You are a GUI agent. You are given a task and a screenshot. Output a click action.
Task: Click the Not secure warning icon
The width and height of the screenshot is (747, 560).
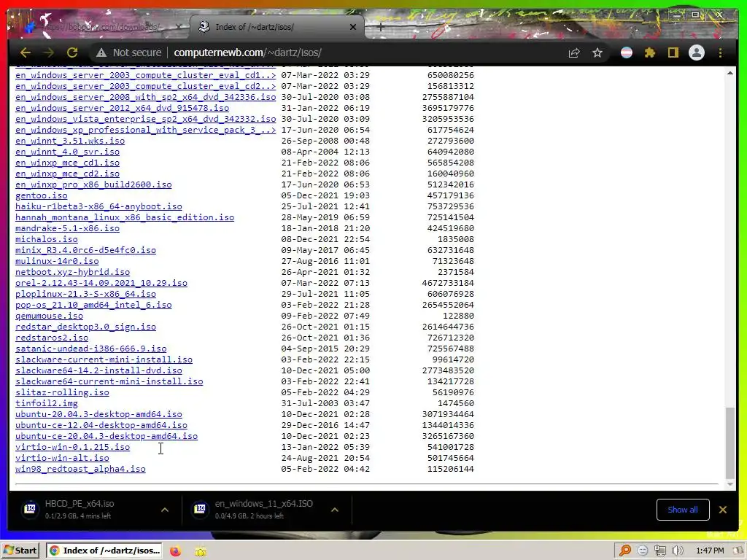(x=101, y=52)
